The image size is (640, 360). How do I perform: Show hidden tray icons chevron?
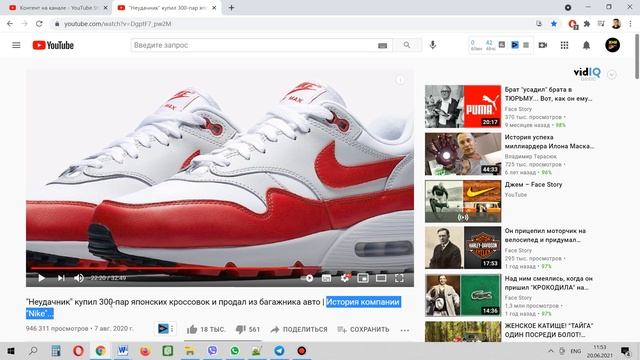[551, 351]
